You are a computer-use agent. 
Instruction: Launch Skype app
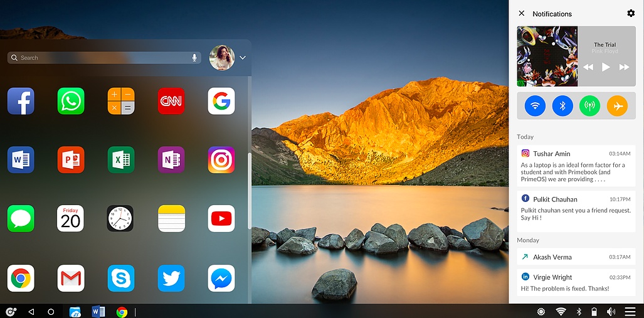click(121, 278)
